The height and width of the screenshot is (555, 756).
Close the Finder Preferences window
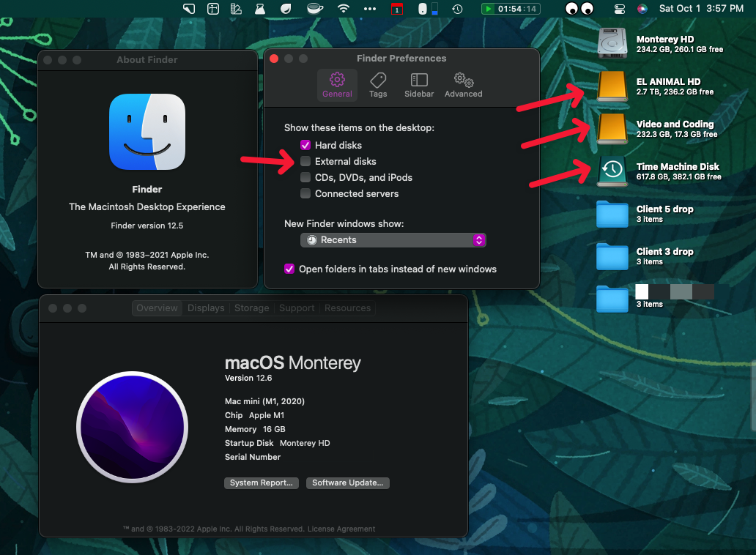coord(274,59)
